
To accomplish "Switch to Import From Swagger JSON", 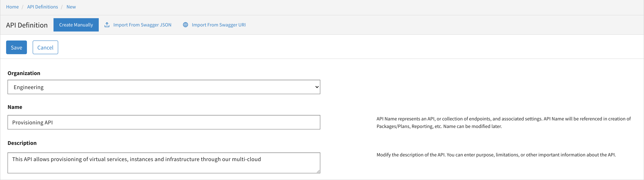I will click(142, 25).
